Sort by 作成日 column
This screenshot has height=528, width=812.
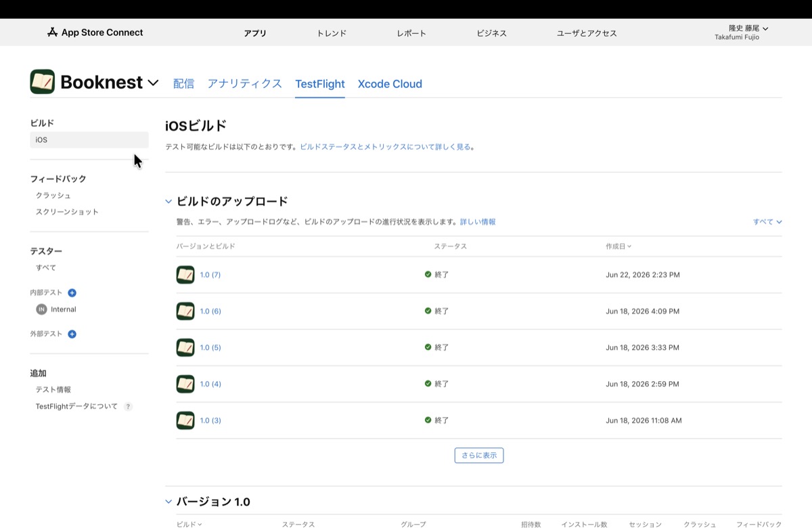point(618,246)
